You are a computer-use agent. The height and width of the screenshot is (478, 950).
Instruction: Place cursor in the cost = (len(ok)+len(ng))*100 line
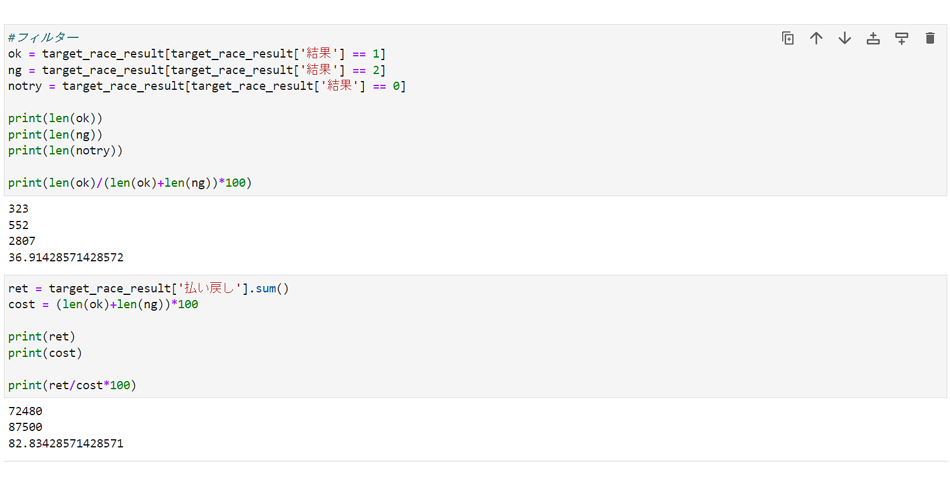click(103, 304)
